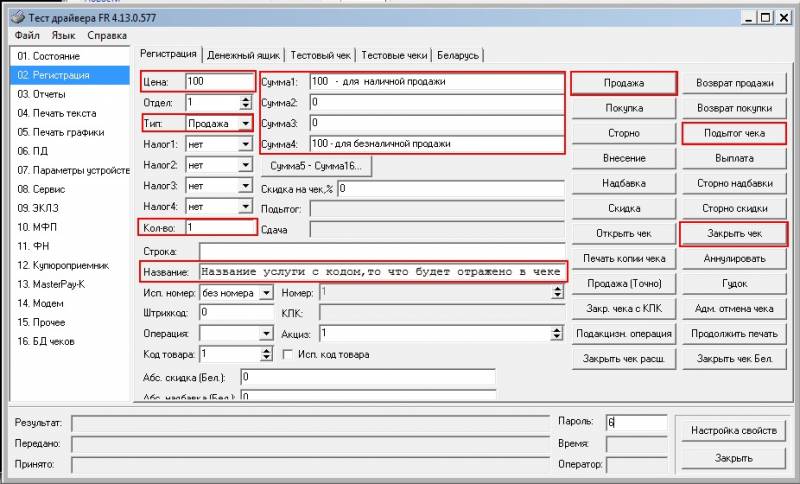Image resolution: width=800 pixels, height=484 pixels.
Task: Open the 'Файл' menu
Action: [x=27, y=35]
